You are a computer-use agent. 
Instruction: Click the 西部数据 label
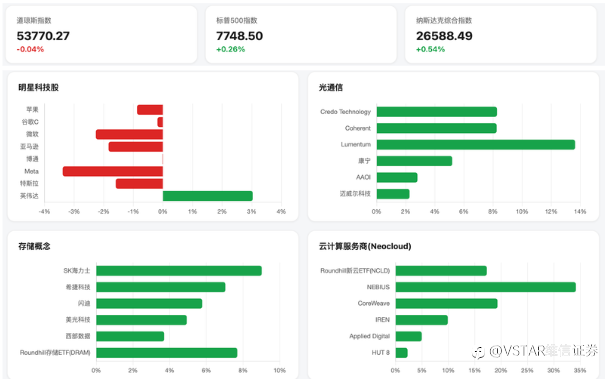tap(78, 336)
